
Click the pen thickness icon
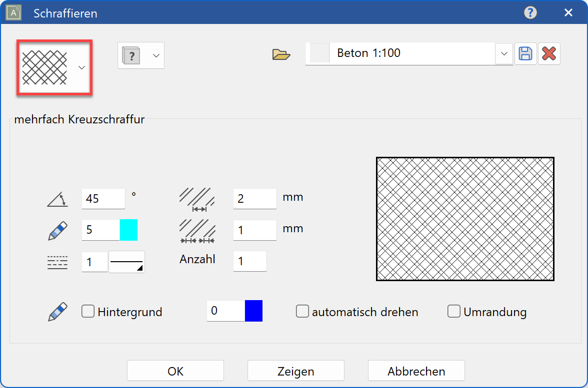57,230
